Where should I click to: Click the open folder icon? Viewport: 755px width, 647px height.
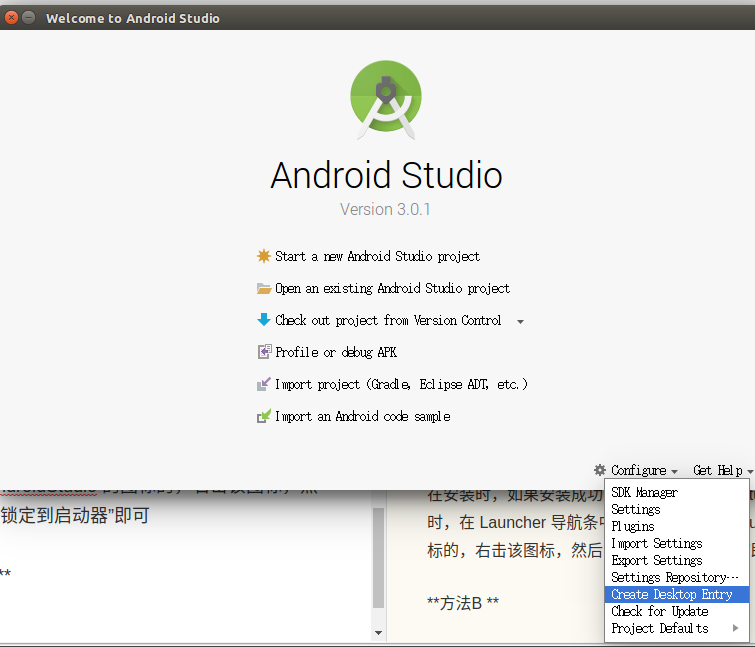click(263, 288)
